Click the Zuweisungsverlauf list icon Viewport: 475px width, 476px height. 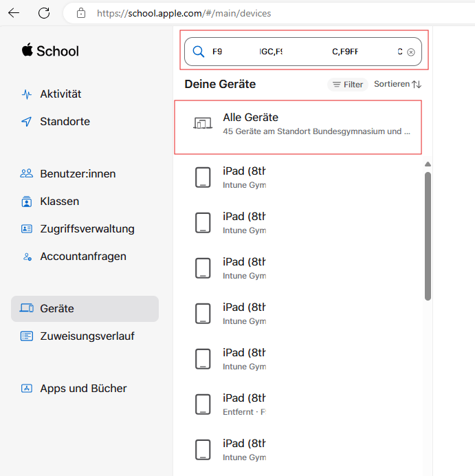tap(27, 336)
